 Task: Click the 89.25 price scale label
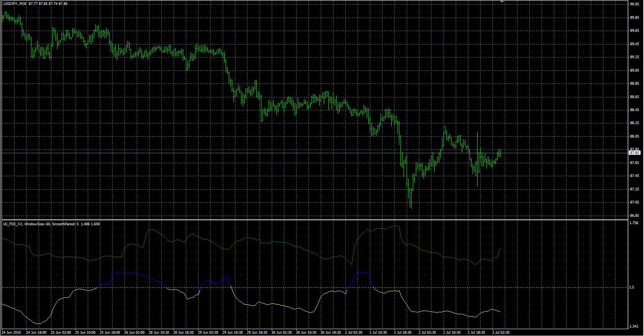coord(635,57)
